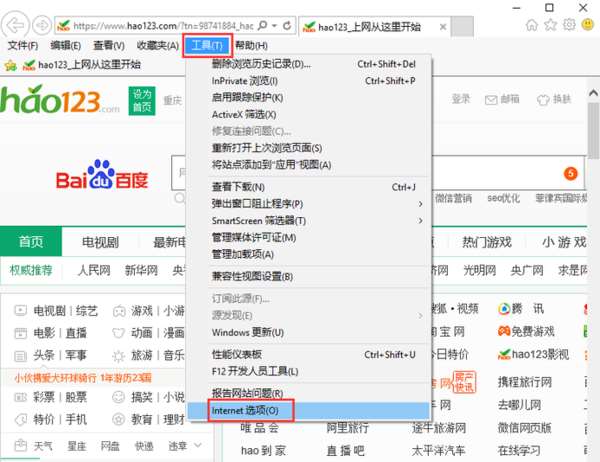Click the orange badge in the search box

click(x=570, y=174)
